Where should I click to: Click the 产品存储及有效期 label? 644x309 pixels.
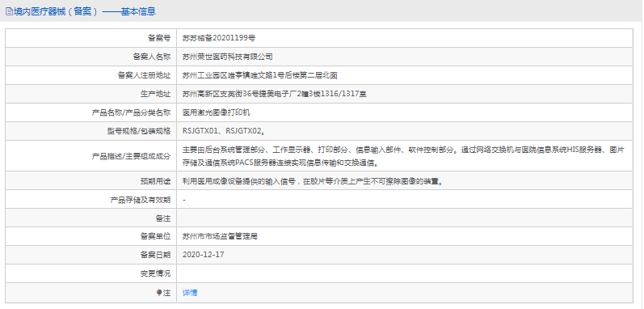coord(141,200)
